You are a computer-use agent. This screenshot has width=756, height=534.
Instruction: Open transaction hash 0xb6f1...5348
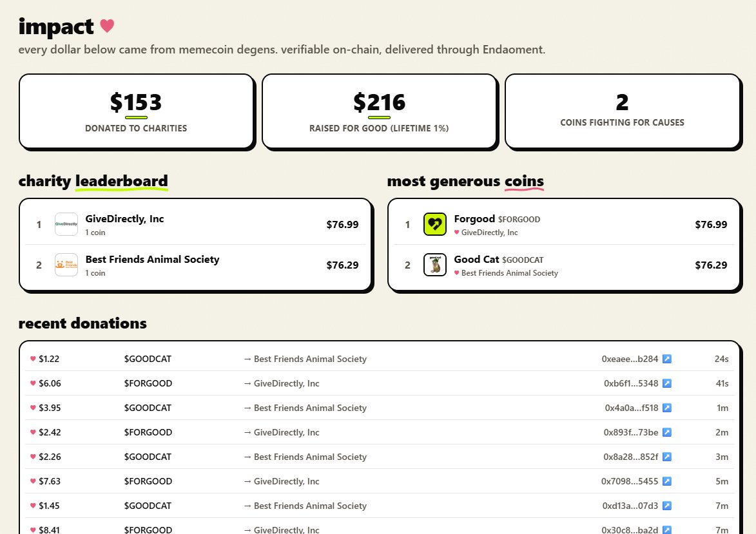point(630,383)
